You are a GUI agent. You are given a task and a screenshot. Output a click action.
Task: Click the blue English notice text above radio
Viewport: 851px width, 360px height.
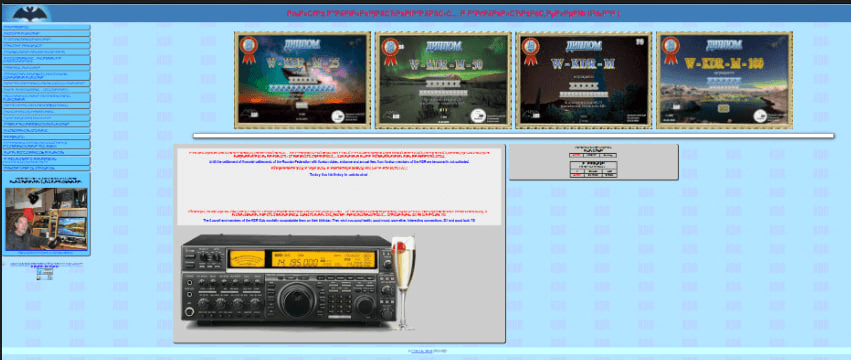click(x=339, y=220)
